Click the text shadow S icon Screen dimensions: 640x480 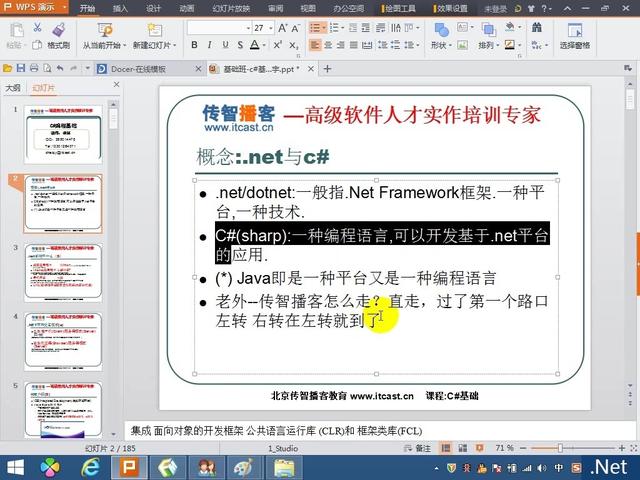(240, 45)
